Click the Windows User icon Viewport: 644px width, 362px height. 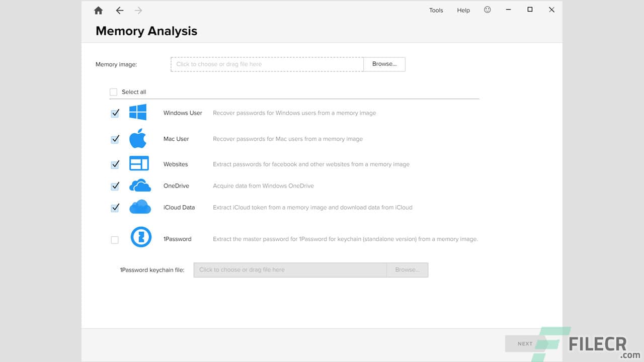point(139,112)
